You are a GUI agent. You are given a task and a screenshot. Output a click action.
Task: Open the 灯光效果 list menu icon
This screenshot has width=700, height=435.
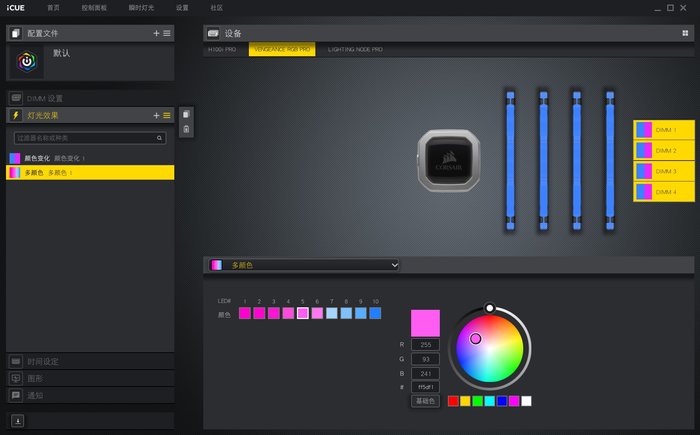(167, 115)
